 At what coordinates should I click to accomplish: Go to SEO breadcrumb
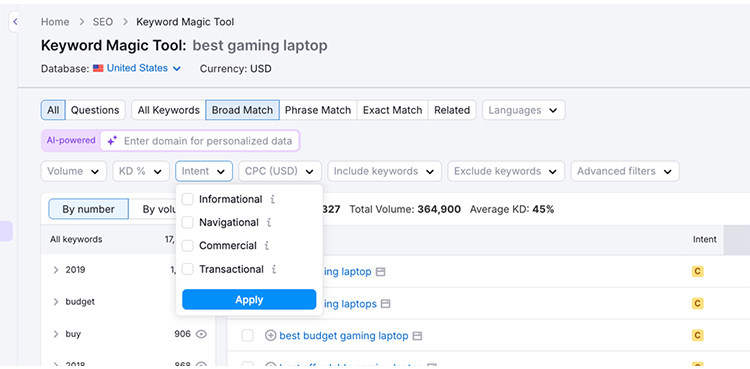[103, 22]
